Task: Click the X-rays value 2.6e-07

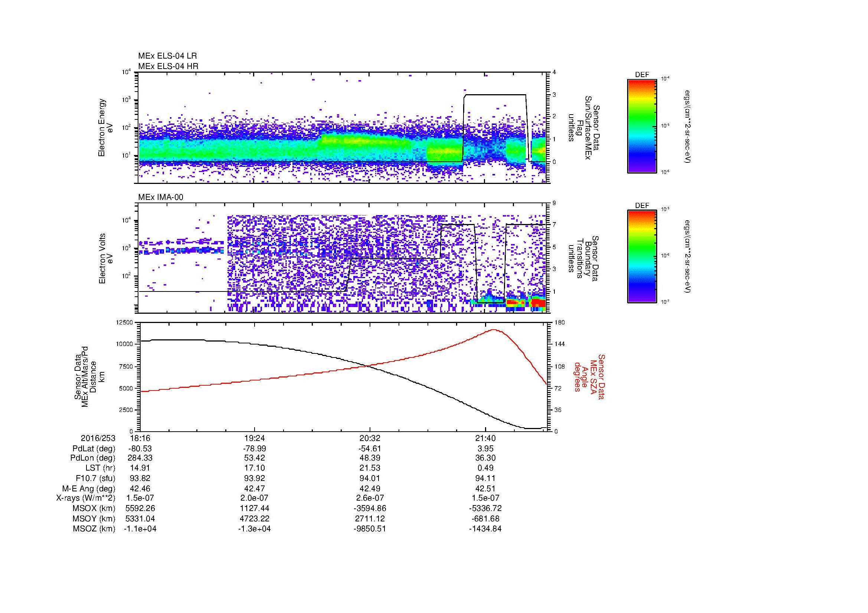Action: 370,498
